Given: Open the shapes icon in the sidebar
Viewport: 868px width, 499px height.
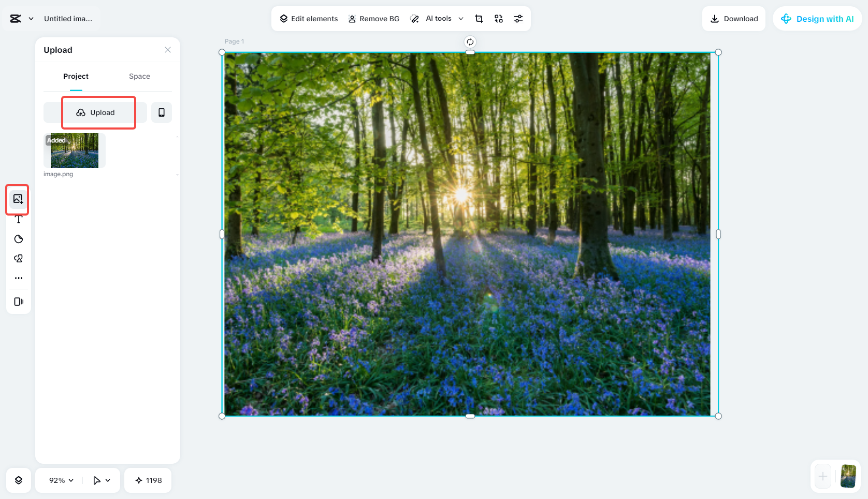Looking at the screenshot, I should pyautogui.click(x=19, y=259).
